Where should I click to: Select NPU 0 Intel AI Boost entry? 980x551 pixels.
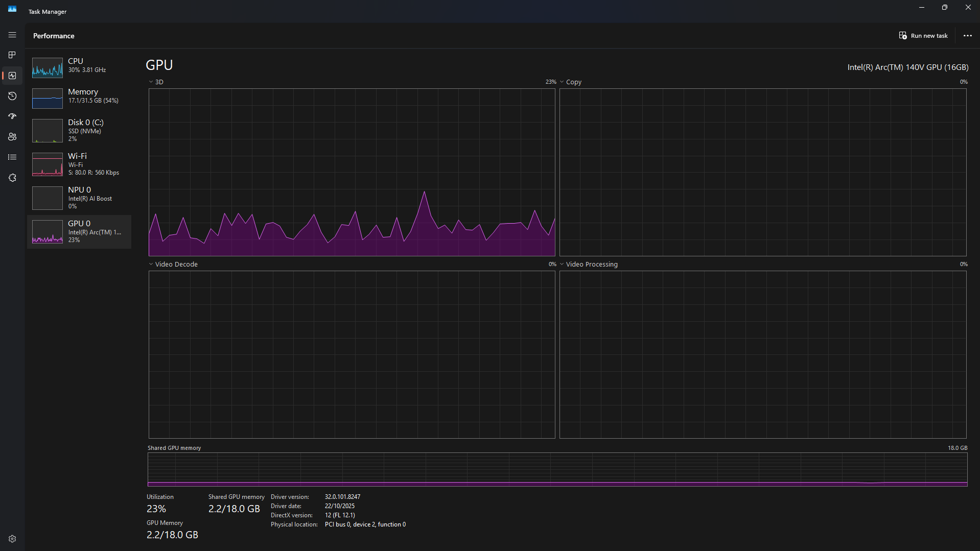point(79,198)
